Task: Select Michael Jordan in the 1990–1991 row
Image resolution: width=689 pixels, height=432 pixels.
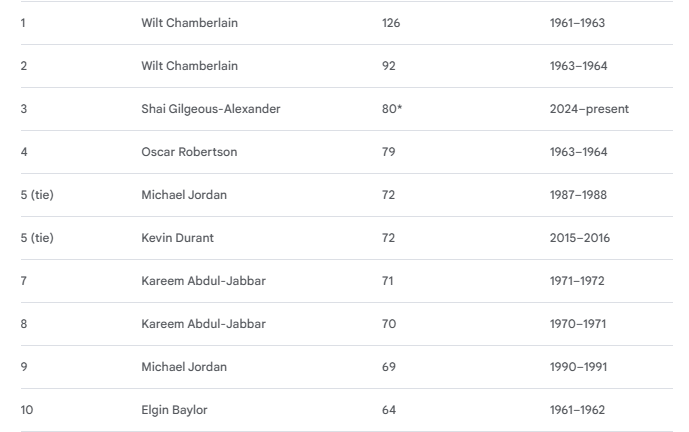Action: 184,367
